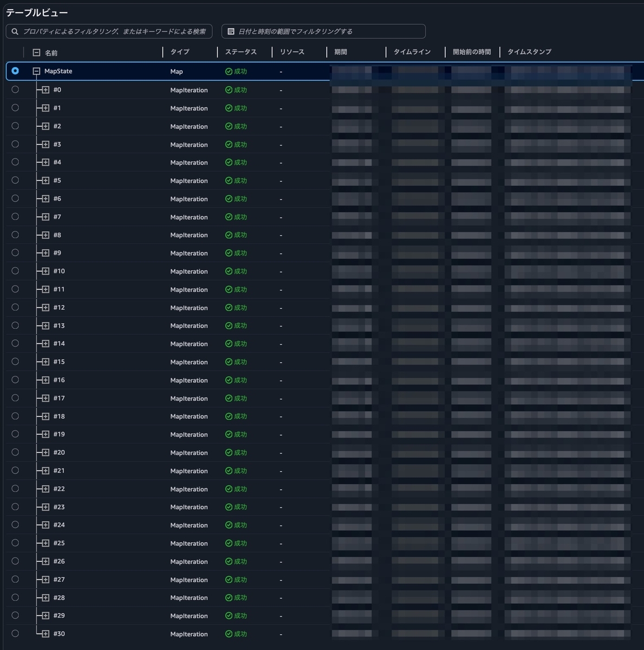Click the #28 iteration name
This screenshot has width=644, height=650.
pyautogui.click(x=59, y=597)
